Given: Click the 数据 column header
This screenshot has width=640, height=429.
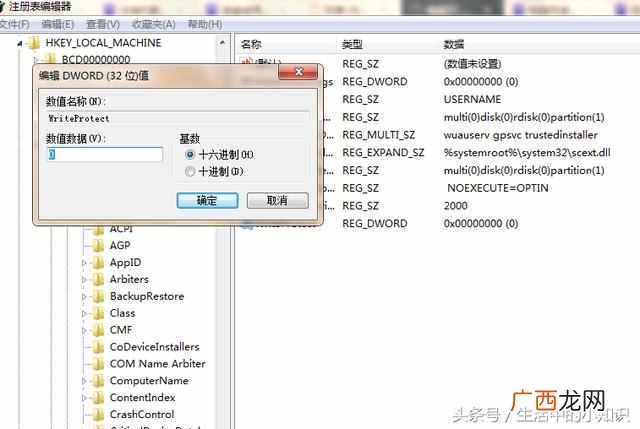Looking at the screenshot, I should coord(453,44).
